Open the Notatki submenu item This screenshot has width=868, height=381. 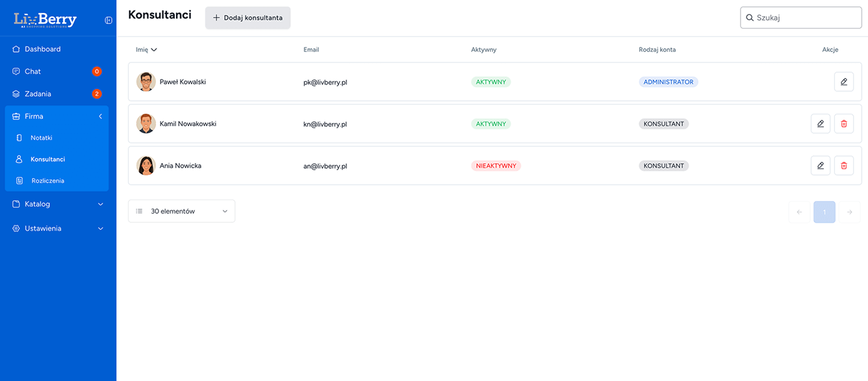point(42,138)
